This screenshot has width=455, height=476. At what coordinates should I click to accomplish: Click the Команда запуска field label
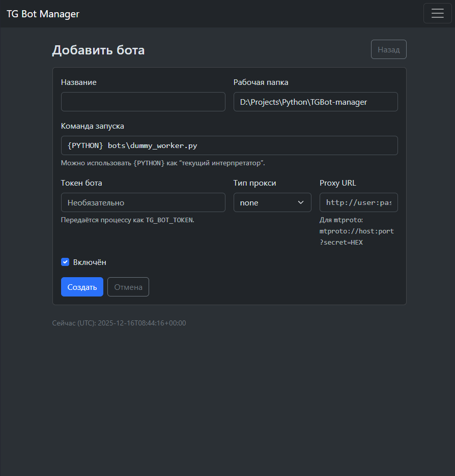pyautogui.click(x=92, y=126)
